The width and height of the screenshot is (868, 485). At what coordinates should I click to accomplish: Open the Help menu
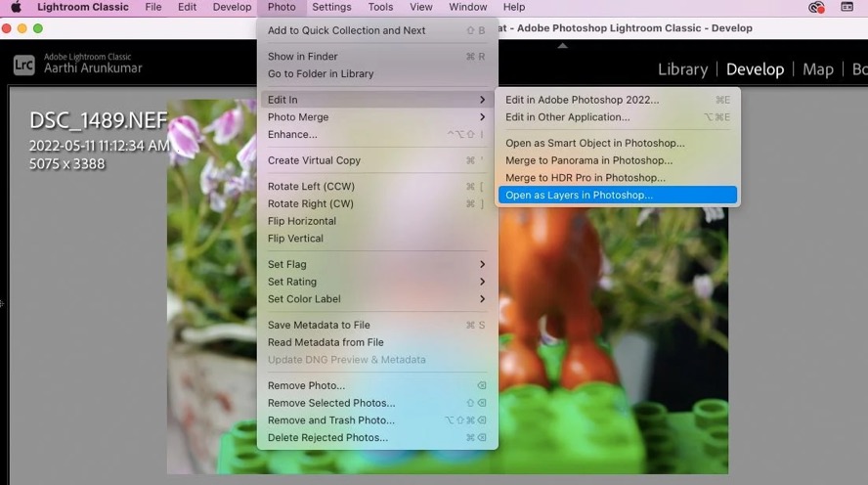(514, 7)
